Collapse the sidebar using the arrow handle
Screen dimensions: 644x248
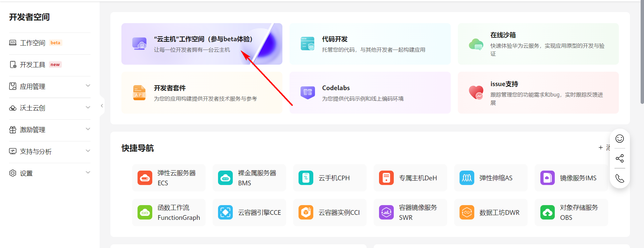pos(102,106)
